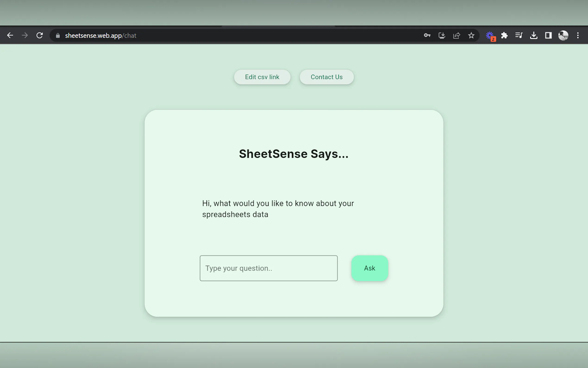
Task: Click the Contact Us button
Action: click(326, 77)
